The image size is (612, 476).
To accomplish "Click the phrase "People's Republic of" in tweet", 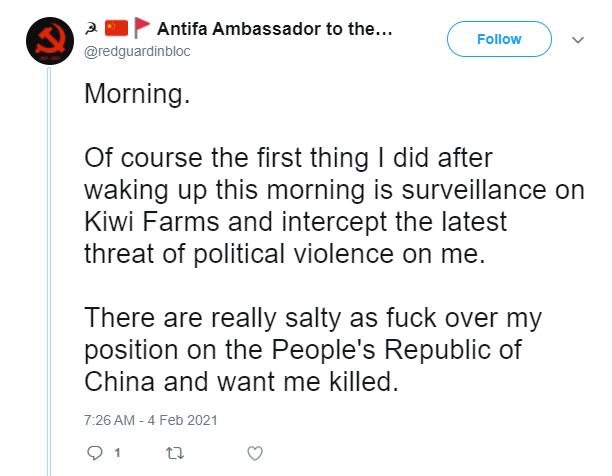I will pyautogui.click(x=397, y=350).
